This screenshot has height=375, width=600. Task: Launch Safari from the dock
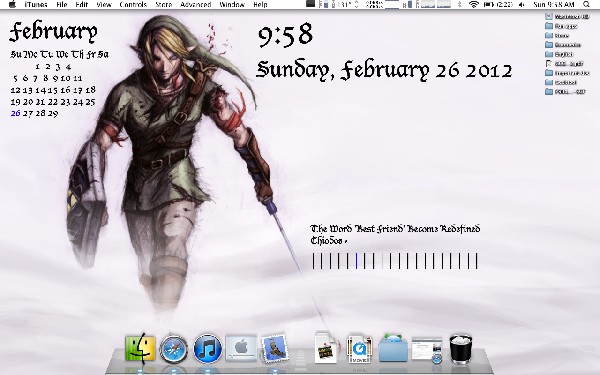(174, 349)
